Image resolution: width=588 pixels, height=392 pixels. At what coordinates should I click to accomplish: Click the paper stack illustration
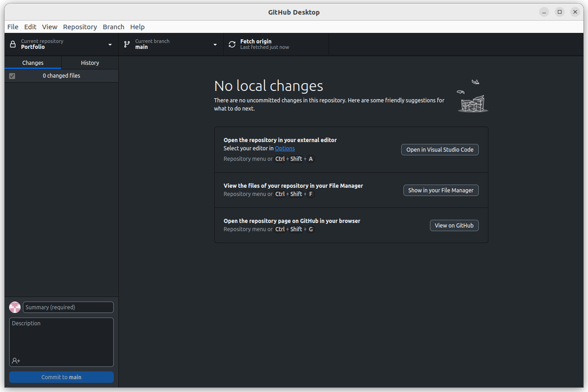click(x=472, y=96)
